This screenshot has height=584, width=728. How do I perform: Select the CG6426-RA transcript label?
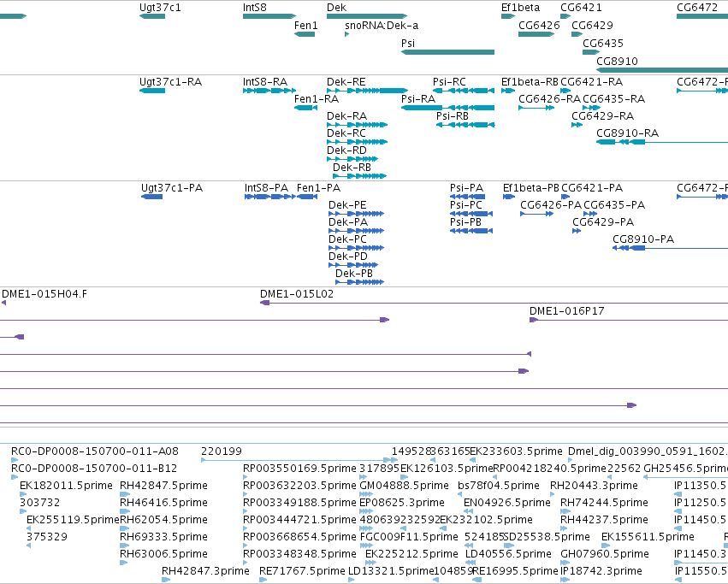point(550,99)
